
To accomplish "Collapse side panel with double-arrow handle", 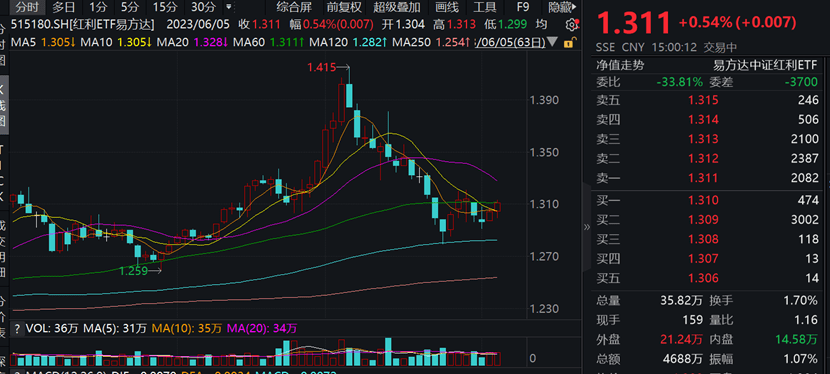I will [x=586, y=227].
